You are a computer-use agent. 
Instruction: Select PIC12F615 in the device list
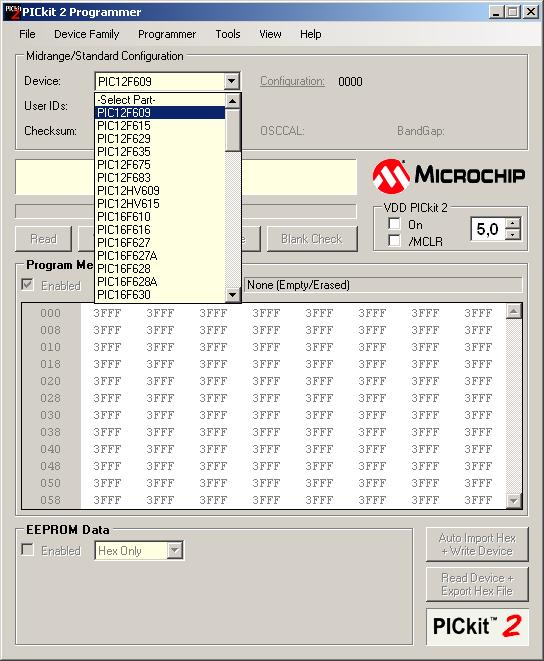160,126
